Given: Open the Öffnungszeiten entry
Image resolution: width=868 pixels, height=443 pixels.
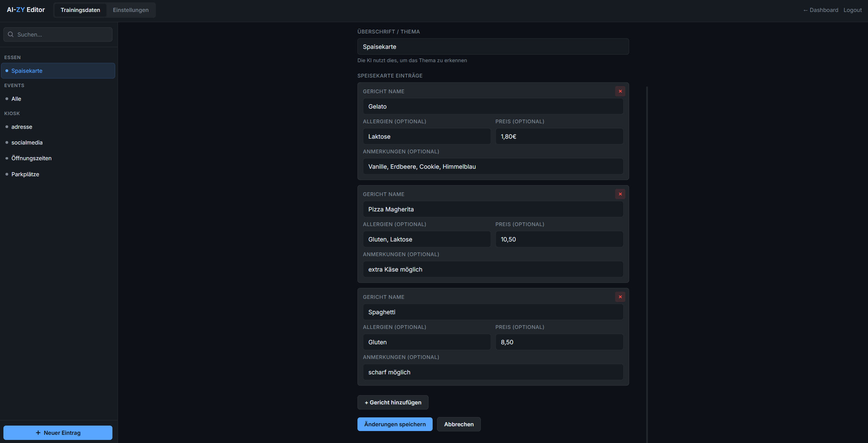Looking at the screenshot, I should tap(58, 158).
